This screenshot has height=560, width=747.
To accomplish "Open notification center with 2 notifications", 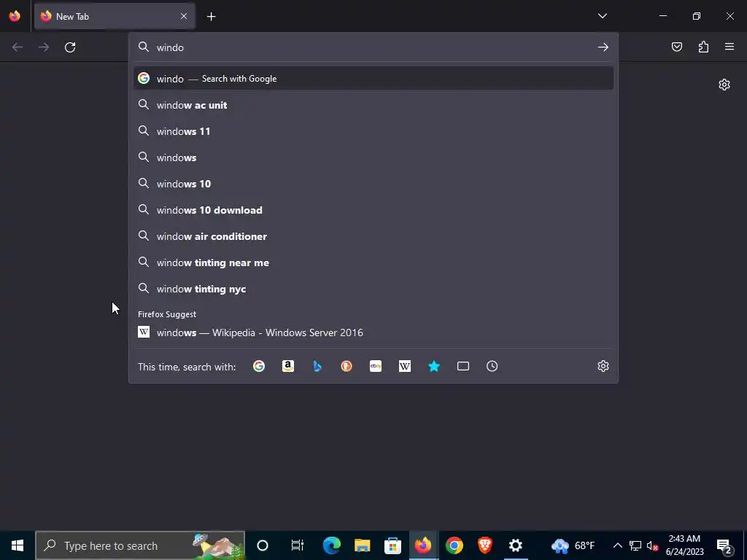I will [x=724, y=545].
